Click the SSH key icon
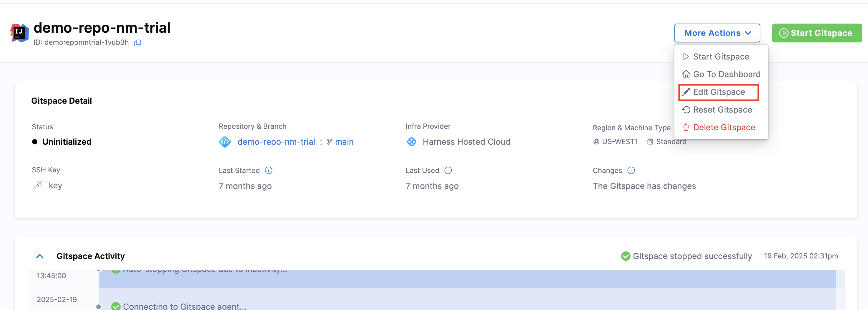Viewport: 868px width, 310px height. coord(38,185)
